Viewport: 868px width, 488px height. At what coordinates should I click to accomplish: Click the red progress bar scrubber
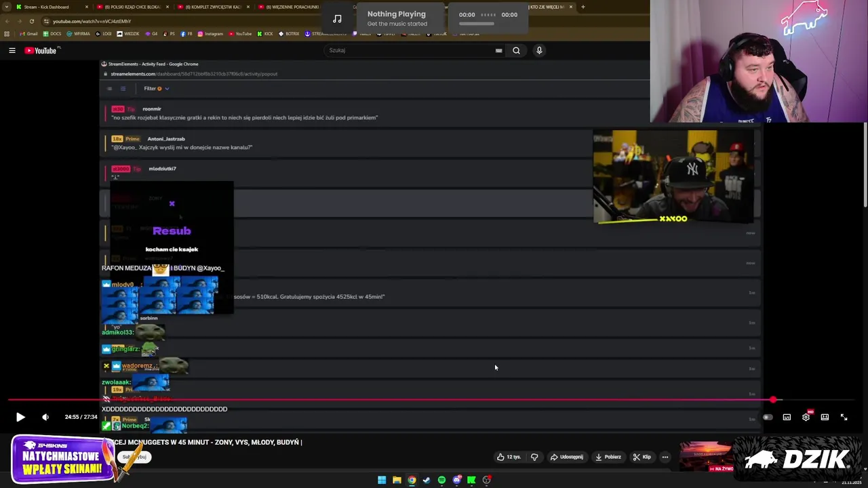(773, 400)
